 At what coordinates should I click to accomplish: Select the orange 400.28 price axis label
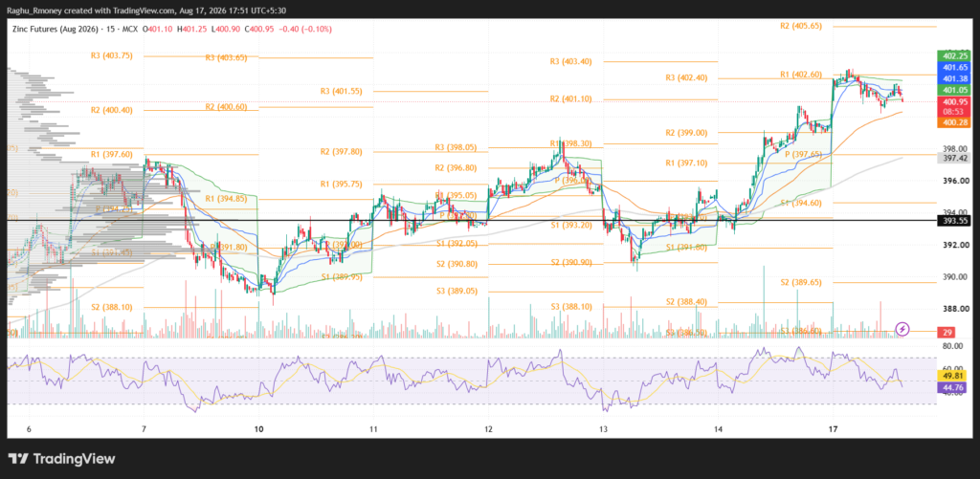tap(952, 123)
